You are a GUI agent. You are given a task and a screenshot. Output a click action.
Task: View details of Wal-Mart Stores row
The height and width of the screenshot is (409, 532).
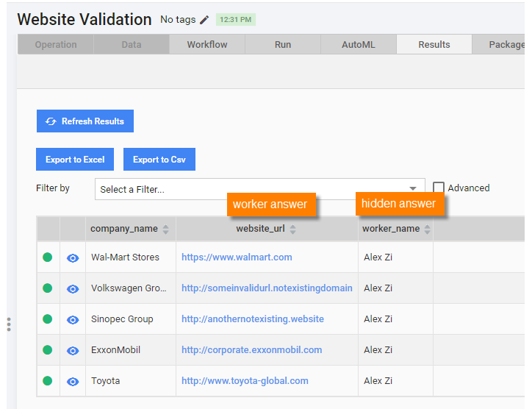click(73, 258)
